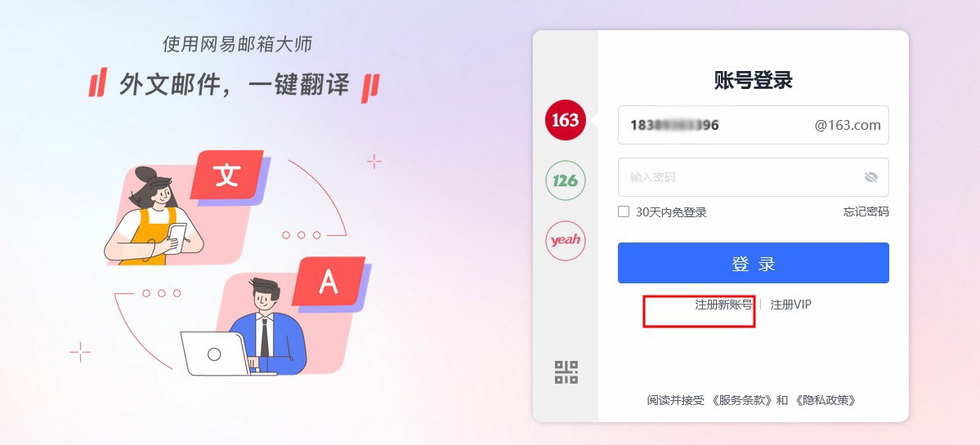Click the A translation card illustration

pos(329,282)
